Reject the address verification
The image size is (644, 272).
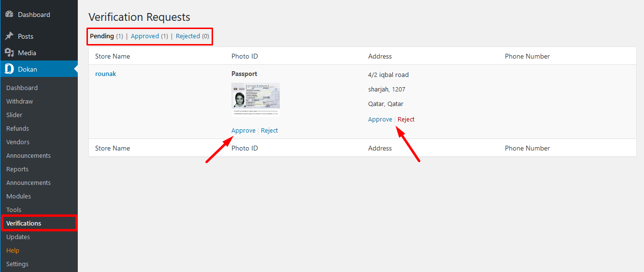coord(406,120)
